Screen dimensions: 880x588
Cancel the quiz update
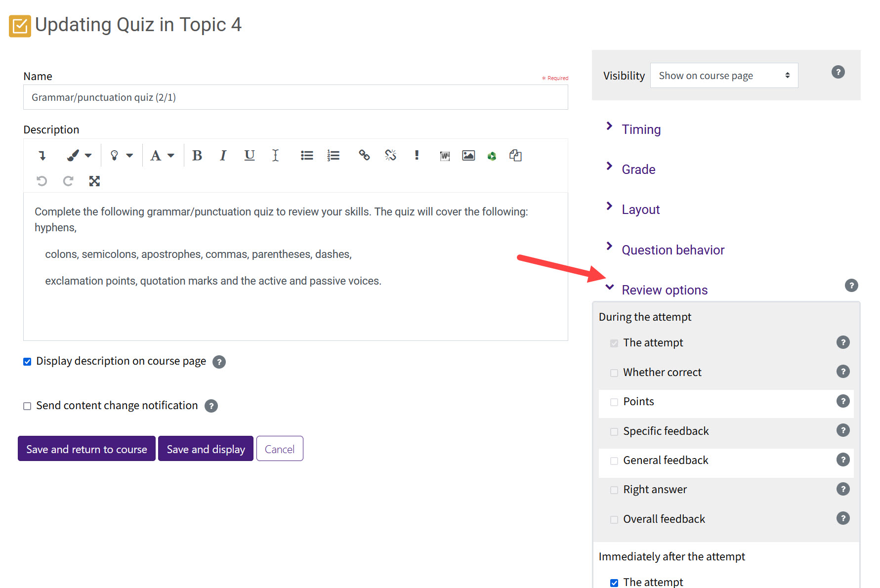pos(280,449)
